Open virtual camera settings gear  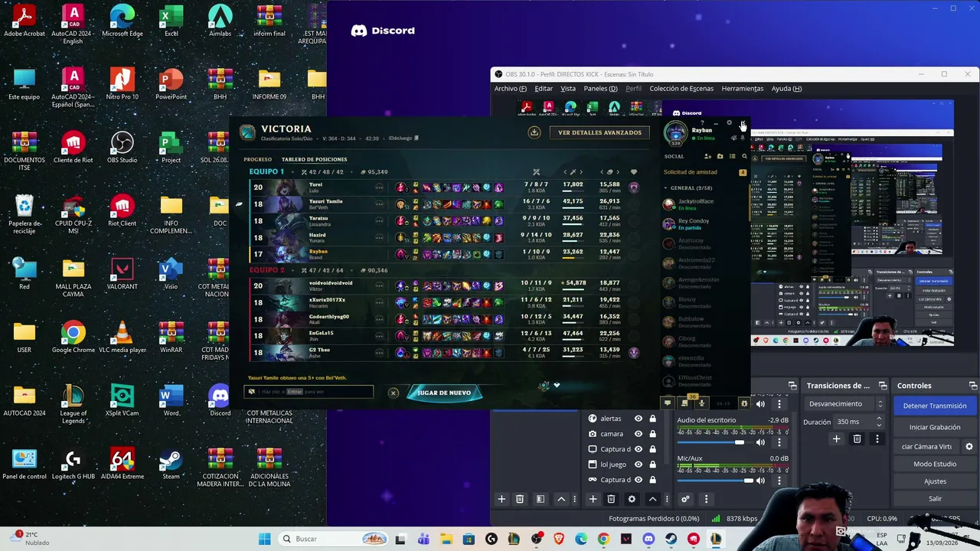pyautogui.click(x=969, y=446)
